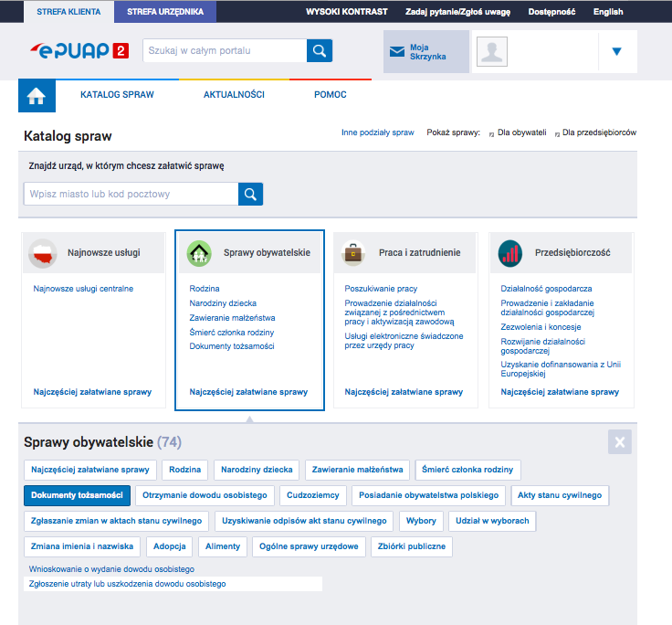The image size is (672, 625).
Task: Select Zbiórki publiczne tag
Action: [x=412, y=546]
